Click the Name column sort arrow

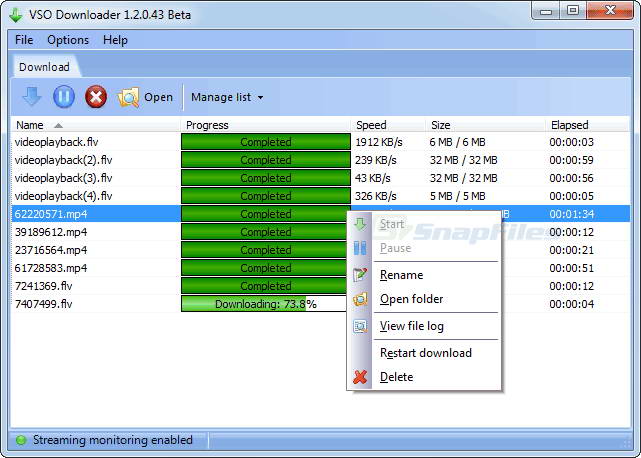tap(58, 126)
